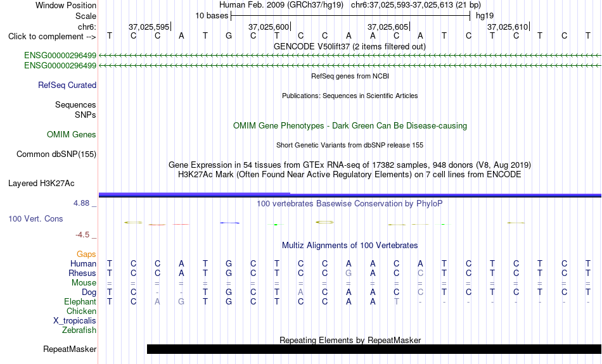
Task: Click the Elephant species label
Action: pos(80,302)
